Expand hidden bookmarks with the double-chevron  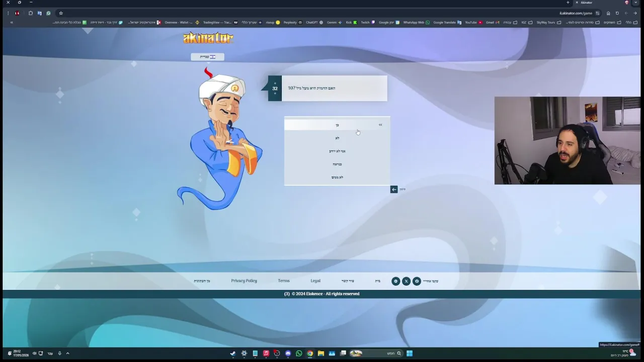(x=12, y=22)
